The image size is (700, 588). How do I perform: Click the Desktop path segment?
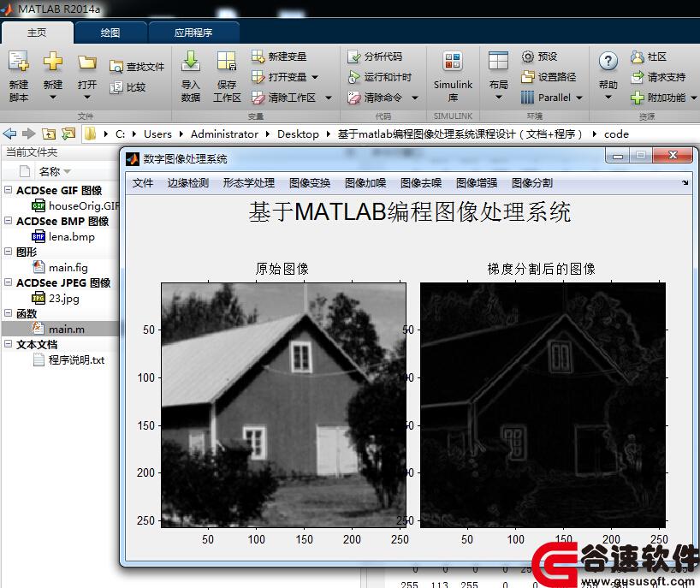[298, 134]
